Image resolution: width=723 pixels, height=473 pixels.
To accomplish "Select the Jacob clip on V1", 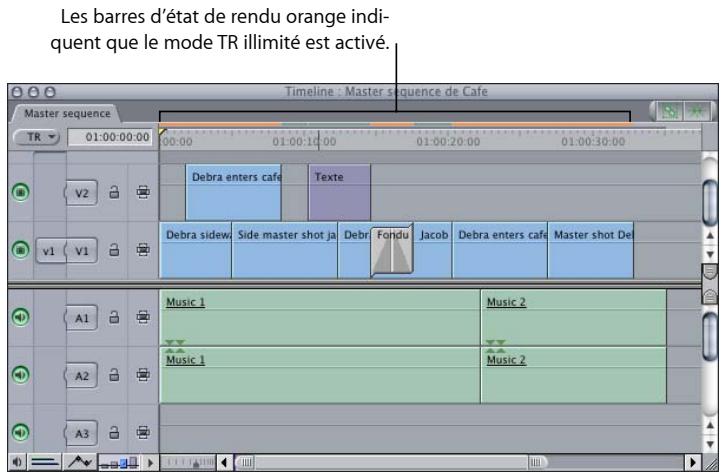I will point(433,251).
